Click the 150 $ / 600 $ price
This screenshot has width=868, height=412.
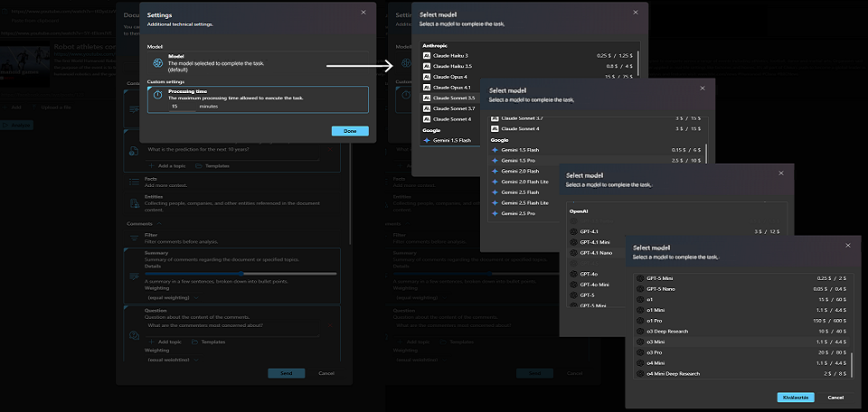click(831, 321)
